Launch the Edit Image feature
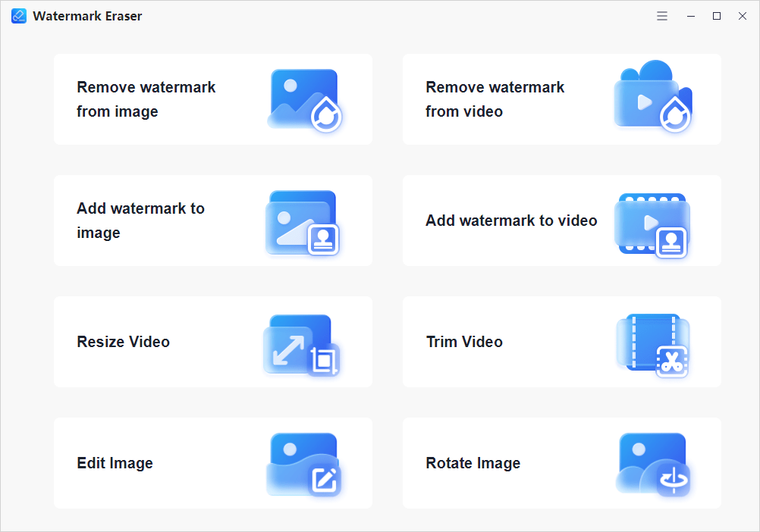 coord(212,463)
